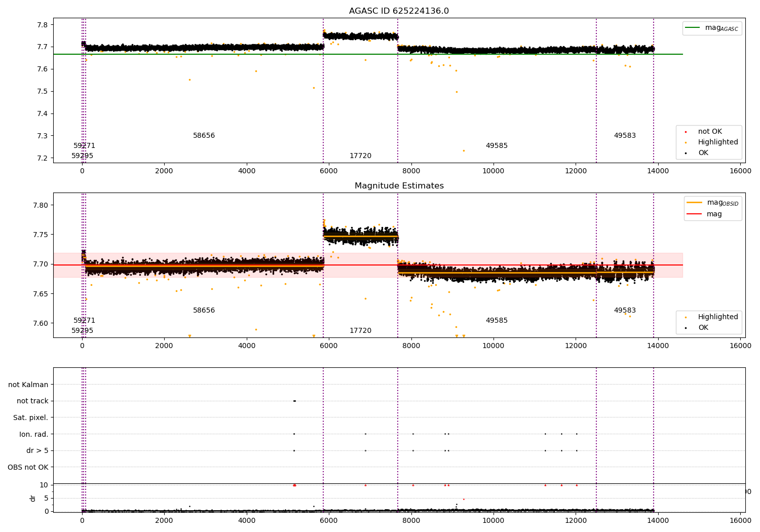Click the 7.75 y-axis tick in Magnitude Estimates plot
760x532 pixels.
(41, 235)
